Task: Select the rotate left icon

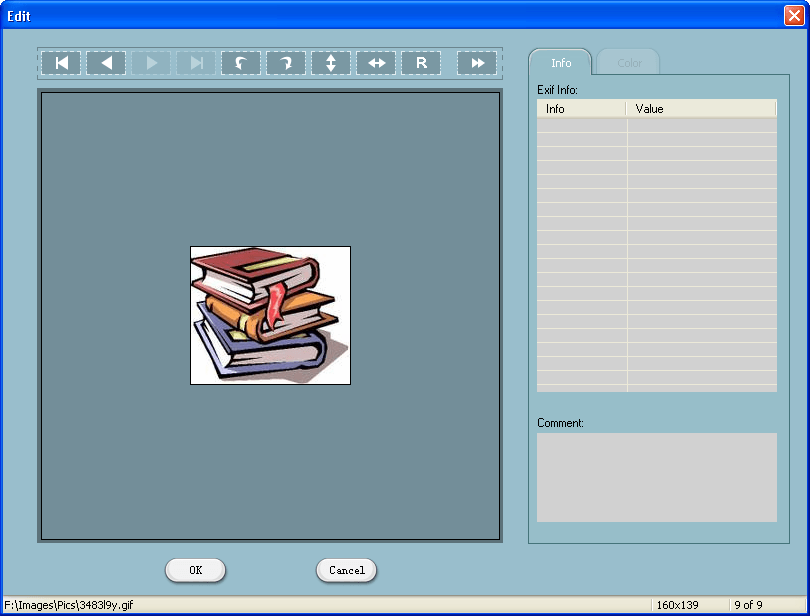Action: (241, 62)
